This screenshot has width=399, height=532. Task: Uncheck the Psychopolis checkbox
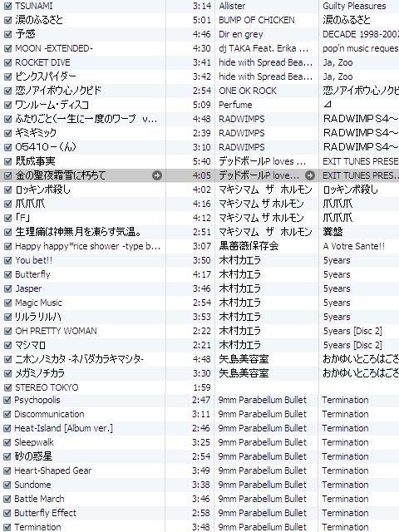7,400
